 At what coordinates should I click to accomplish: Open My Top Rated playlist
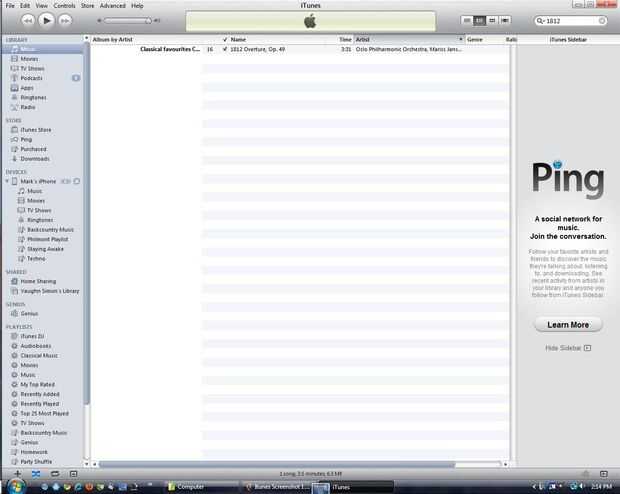[x=38, y=384]
